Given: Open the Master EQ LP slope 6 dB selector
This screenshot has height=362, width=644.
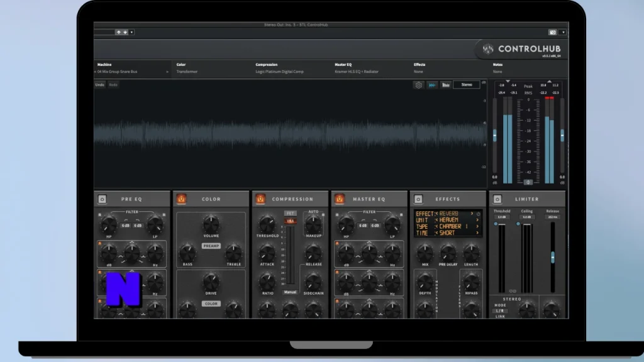Looking at the screenshot, I should pos(375,226).
